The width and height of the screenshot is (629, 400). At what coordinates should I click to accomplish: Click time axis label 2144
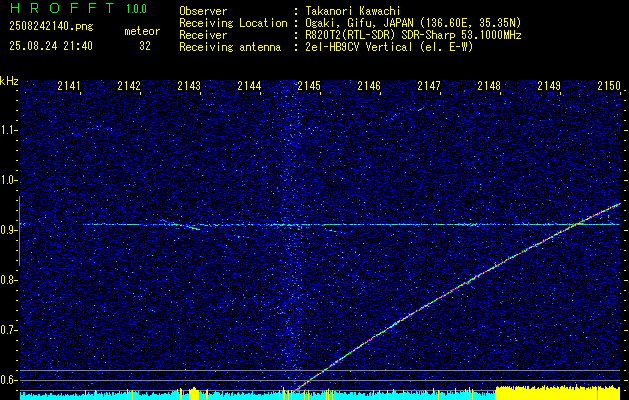(x=249, y=86)
